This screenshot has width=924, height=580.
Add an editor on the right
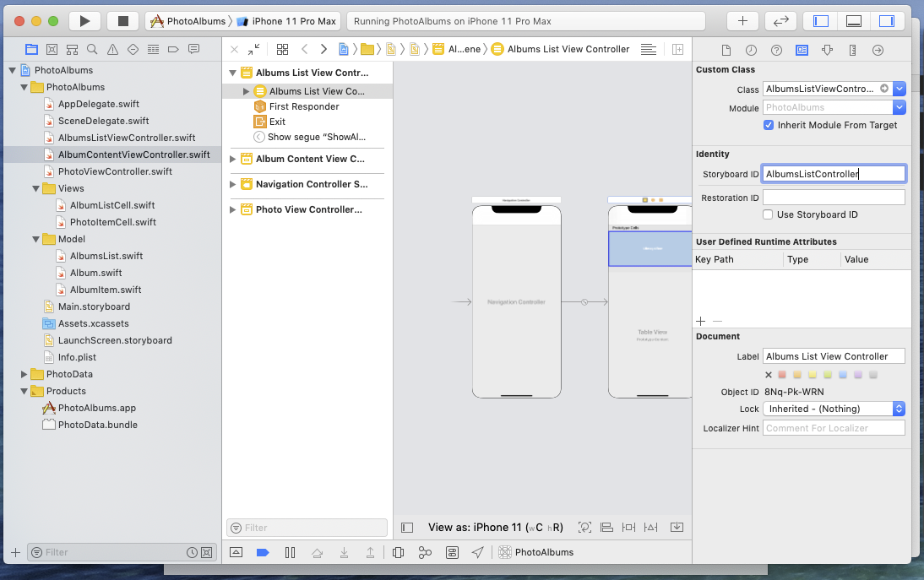click(x=677, y=50)
